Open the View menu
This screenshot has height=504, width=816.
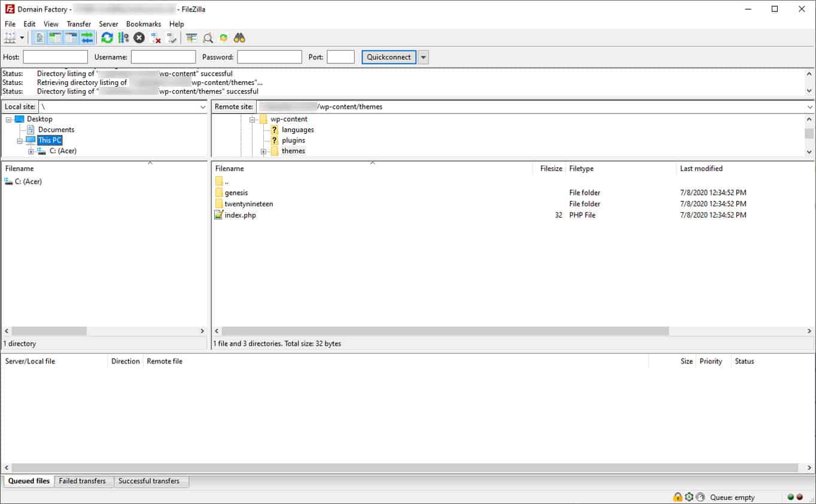(51, 24)
